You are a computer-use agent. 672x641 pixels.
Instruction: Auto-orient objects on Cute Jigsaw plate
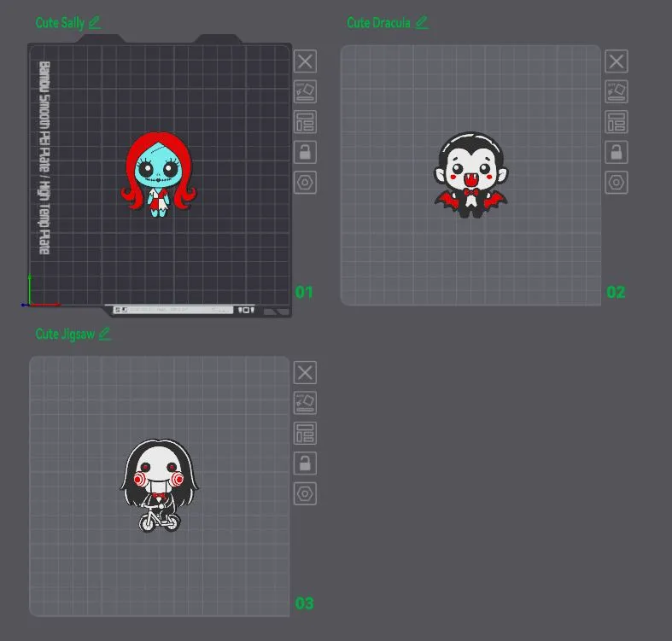(x=305, y=402)
